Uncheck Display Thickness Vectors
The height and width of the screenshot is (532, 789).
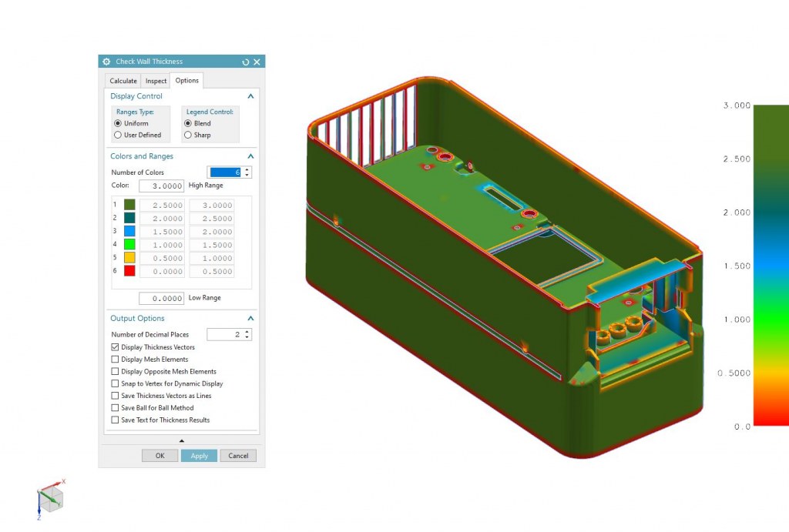coord(116,347)
